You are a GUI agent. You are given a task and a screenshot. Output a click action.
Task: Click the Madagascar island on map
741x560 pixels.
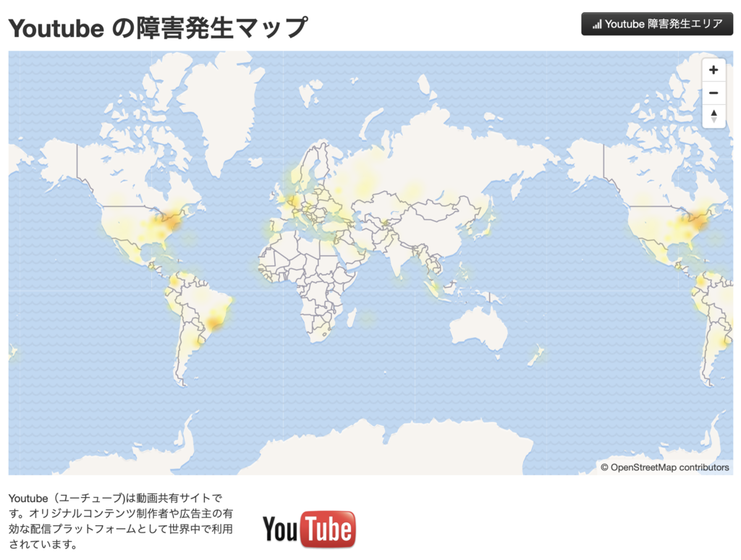tap(352, 318)
